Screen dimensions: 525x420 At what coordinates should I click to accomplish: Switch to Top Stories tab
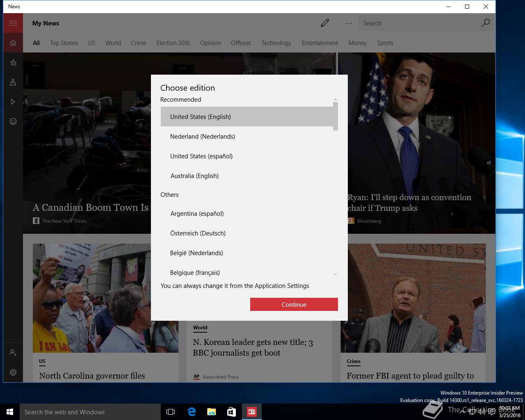tap(64, 43)
